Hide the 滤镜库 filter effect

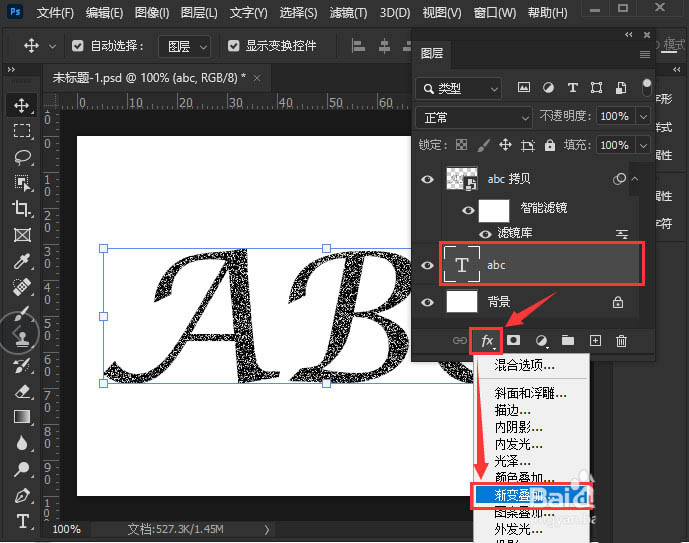click(x=485, y=234)
